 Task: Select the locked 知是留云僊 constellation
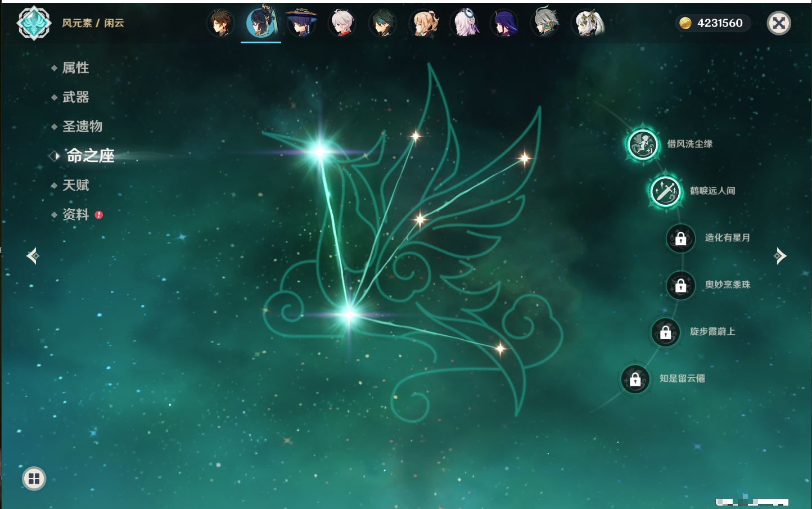click(635, 379)
